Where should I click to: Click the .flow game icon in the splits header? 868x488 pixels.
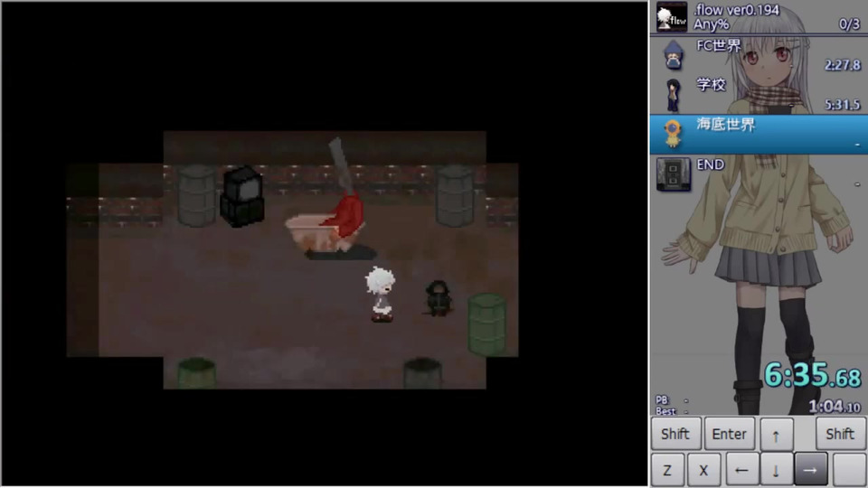coord(672,16)
